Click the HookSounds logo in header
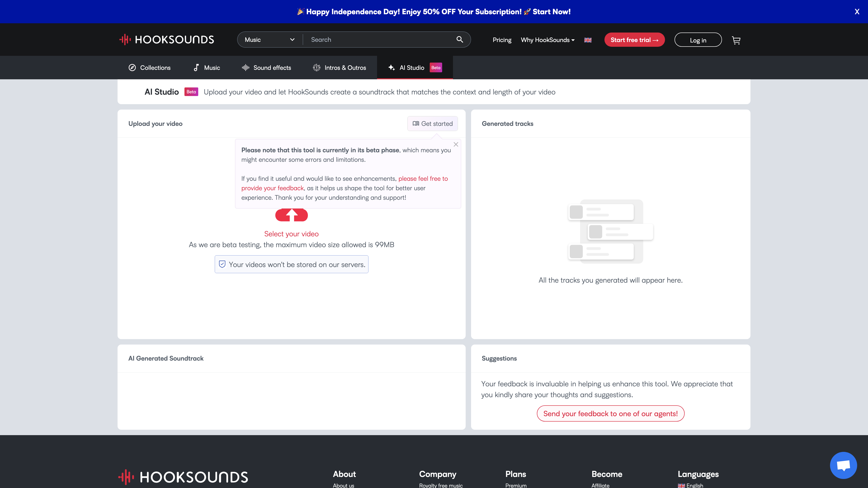868x488 pixels. [167, 40]
